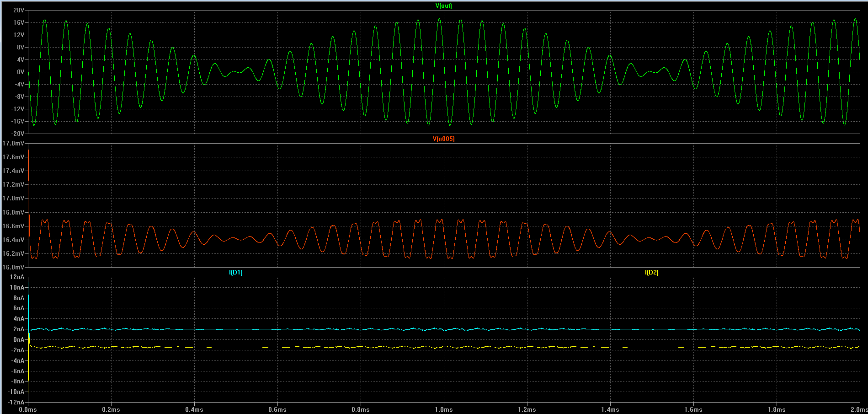This screenshot has width=868, height=414.
Task: Click the 16.8mV axis label
Action: click(x=13, y=212)
